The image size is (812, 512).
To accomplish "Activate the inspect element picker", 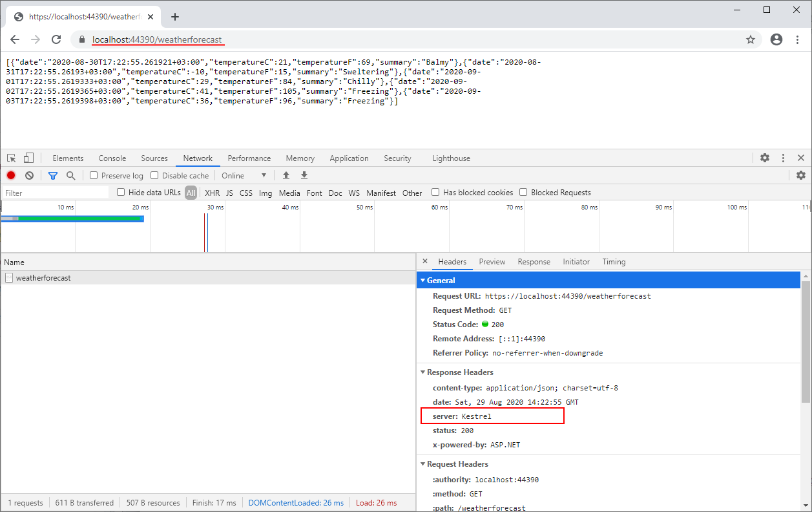I will click(x=12, y=158).
